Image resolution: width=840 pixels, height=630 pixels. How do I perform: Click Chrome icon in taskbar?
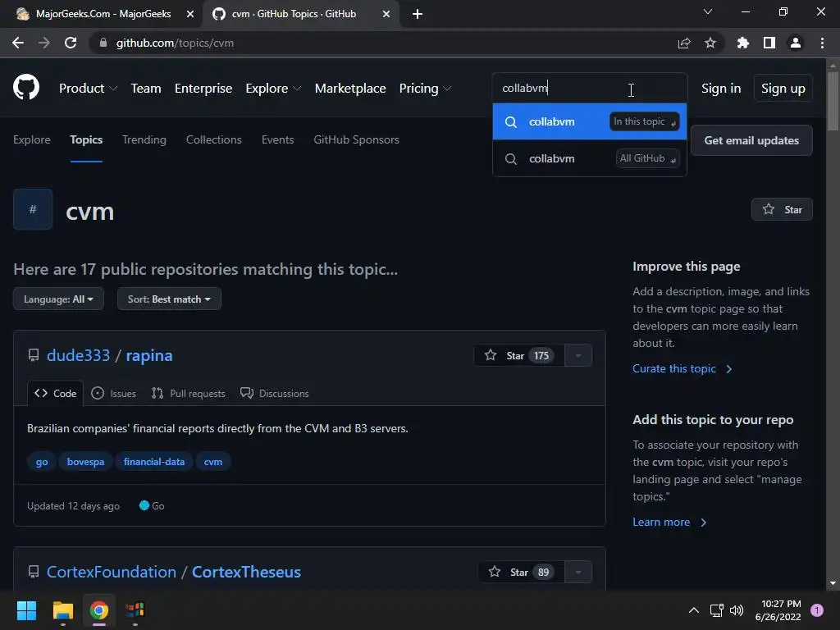tap(99, 610)
